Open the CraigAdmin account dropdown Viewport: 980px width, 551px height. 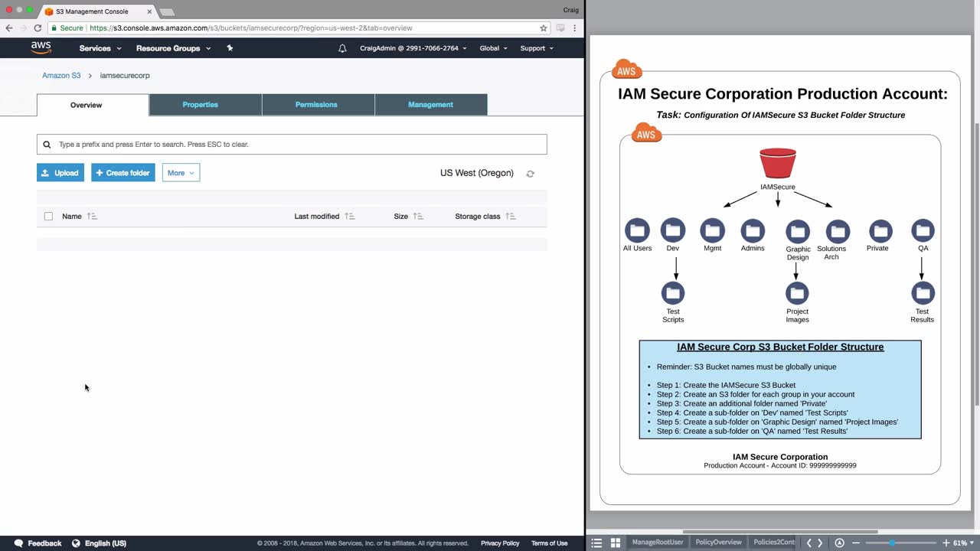click(413, 48)
